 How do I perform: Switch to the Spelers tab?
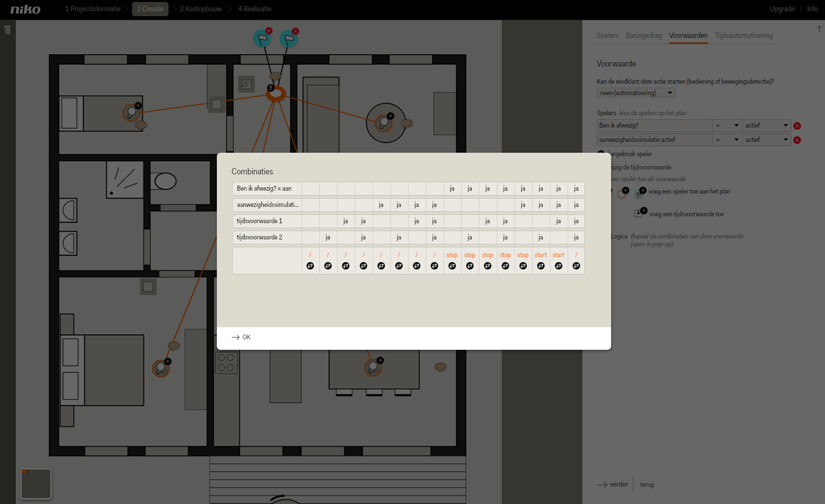click(x=608, y=35)
